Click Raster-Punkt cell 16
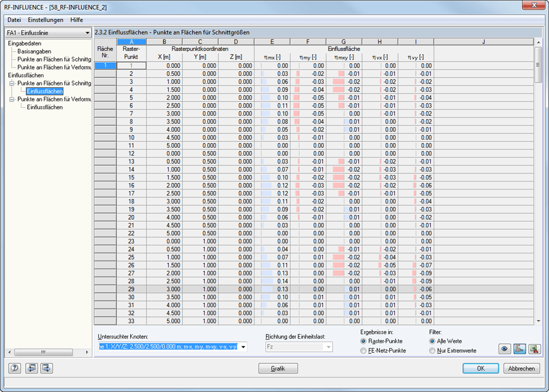 [x=131, y=185]
